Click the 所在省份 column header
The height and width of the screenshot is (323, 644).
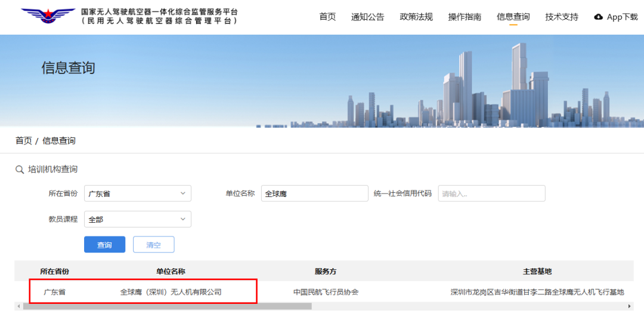tap(55, 272)
